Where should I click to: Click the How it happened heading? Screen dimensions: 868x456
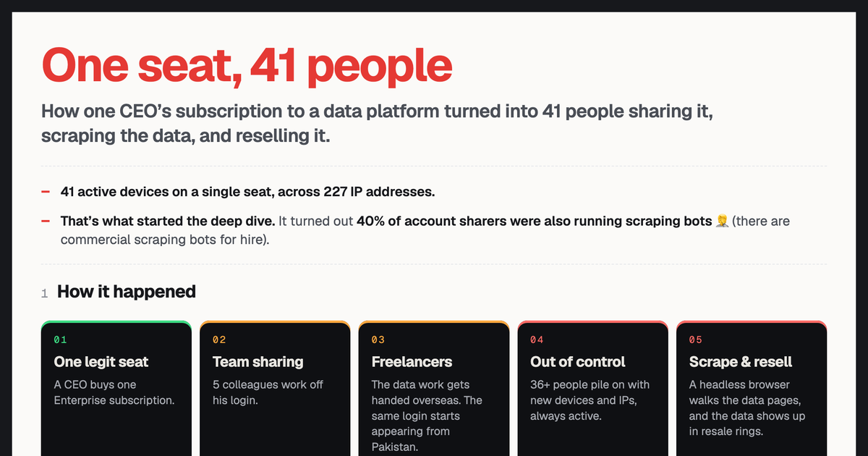(x=127, y=292)
